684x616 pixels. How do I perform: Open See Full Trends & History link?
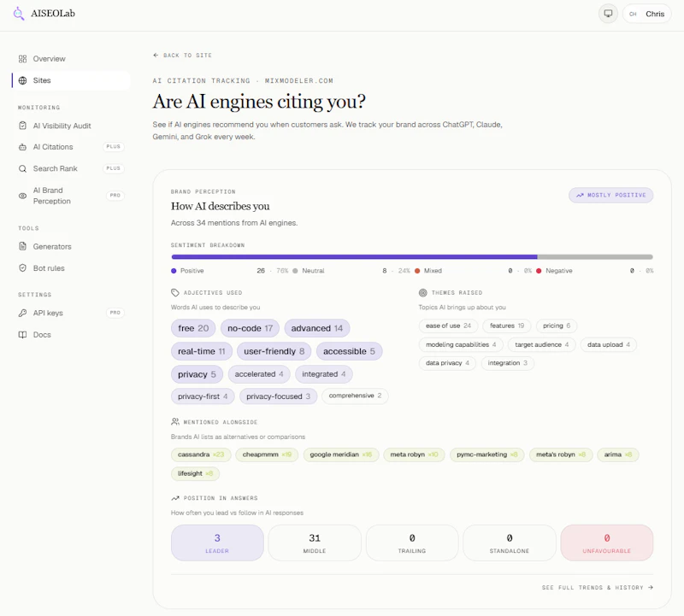597,588
